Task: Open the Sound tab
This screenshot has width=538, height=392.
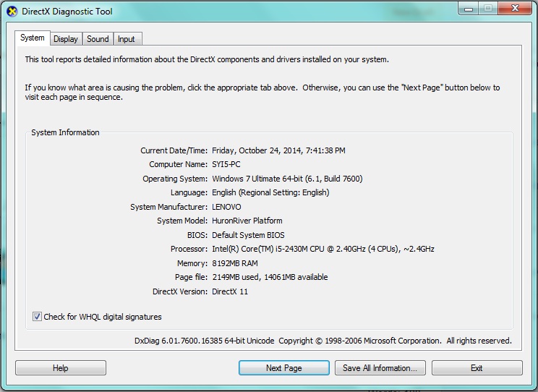Action: [x=98, y=39]
